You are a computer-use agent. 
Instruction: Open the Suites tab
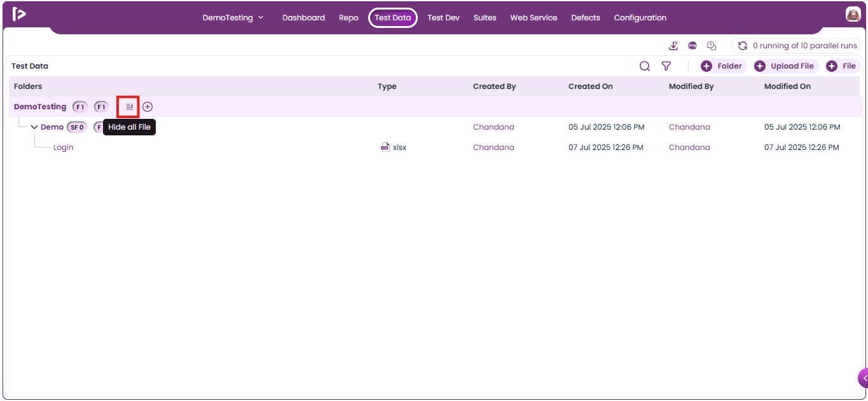click(485, 18)
